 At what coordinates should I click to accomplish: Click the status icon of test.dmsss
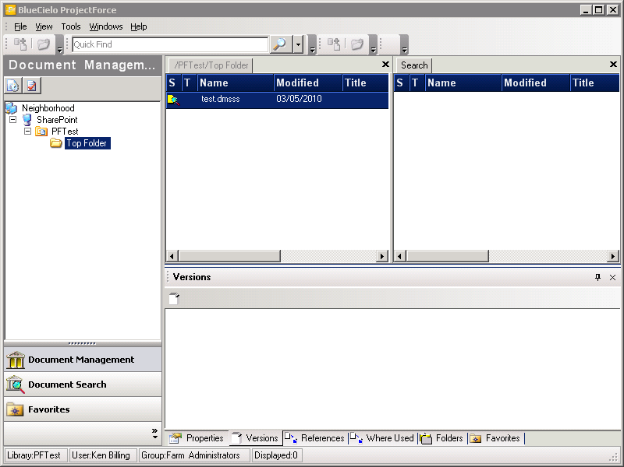click(174, 100)
